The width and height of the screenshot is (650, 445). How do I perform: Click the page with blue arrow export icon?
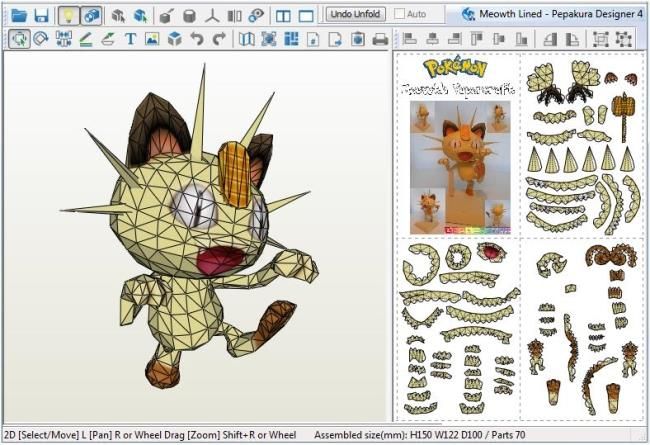(335, 39)
